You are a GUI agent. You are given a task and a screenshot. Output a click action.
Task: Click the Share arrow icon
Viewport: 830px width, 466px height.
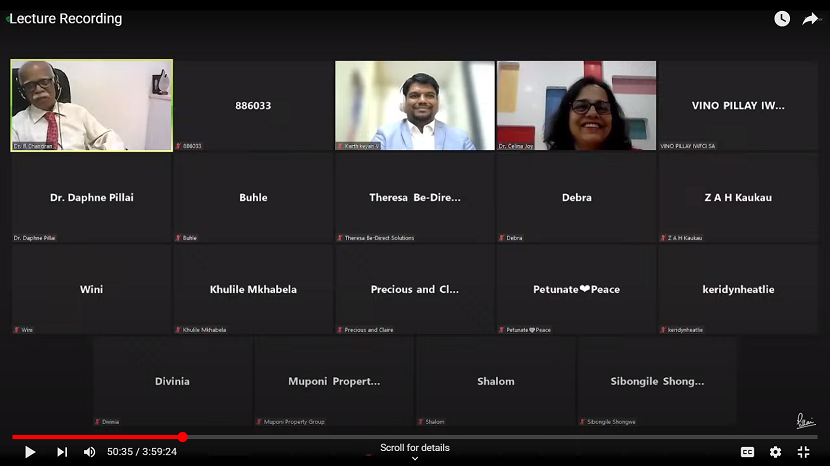(810, 19)
